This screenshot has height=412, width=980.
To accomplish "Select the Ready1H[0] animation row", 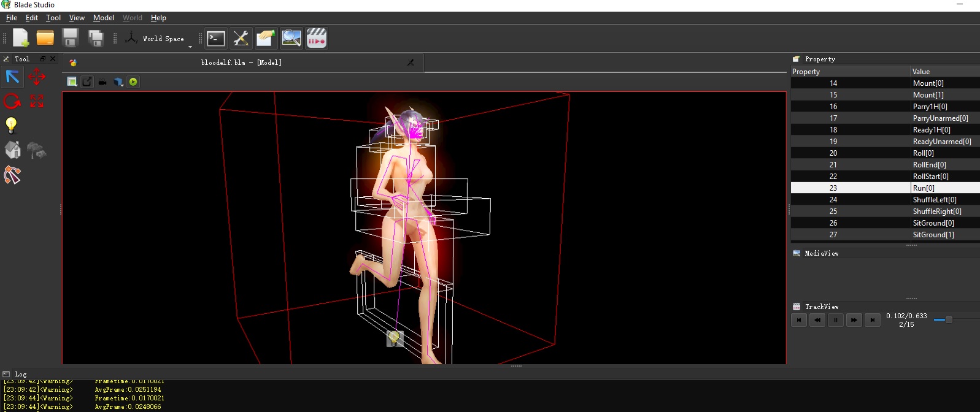I will [x=885, y=130].
